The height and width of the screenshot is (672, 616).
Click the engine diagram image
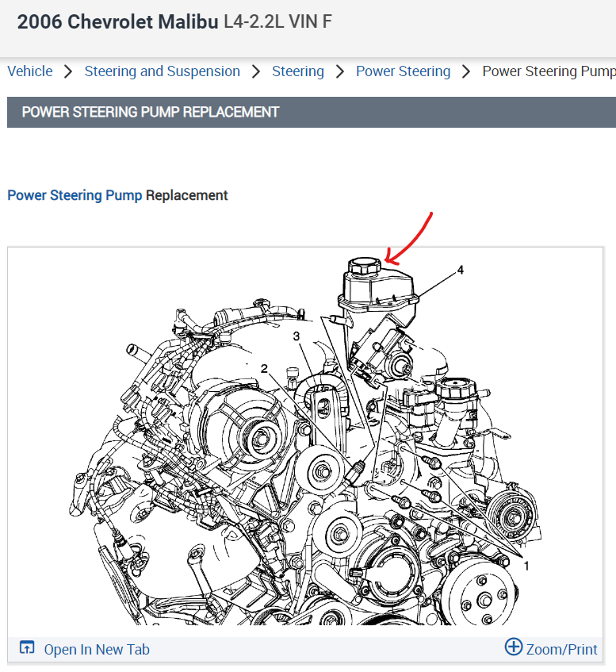coord(305,441)
